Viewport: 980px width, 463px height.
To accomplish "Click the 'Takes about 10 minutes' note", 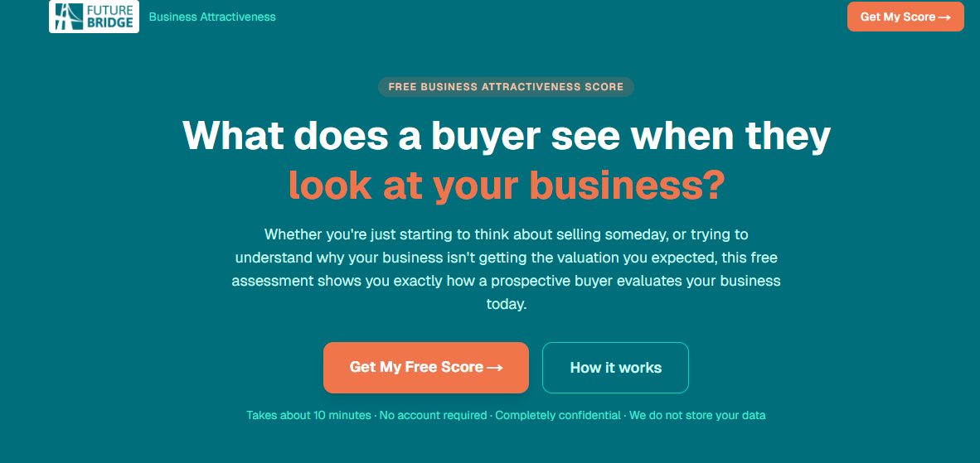I will (x=308, y=415).
